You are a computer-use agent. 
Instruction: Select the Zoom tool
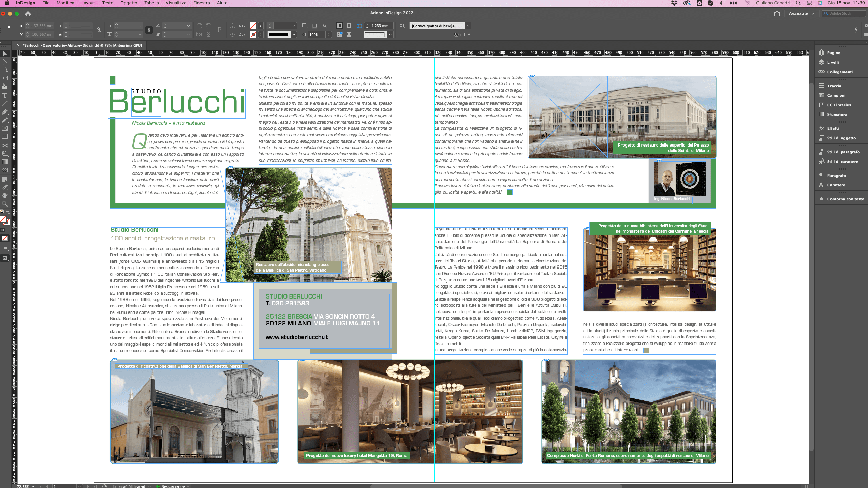[5, 204]
